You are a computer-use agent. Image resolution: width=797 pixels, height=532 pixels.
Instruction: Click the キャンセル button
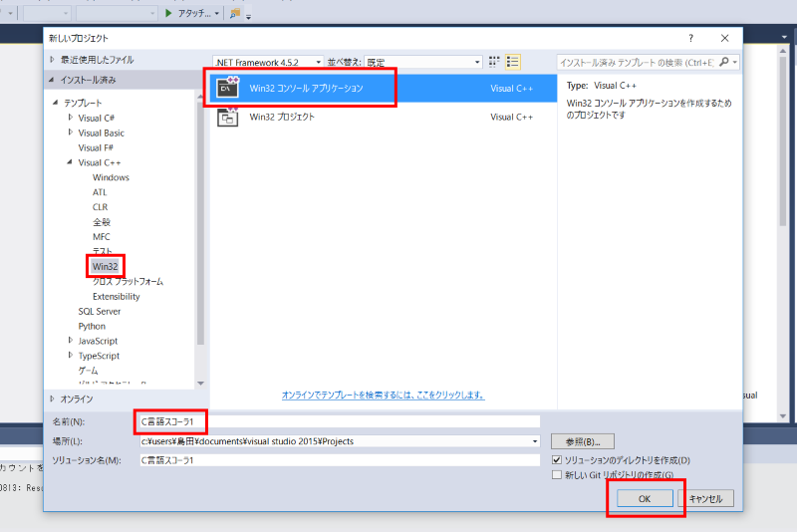(x=706, y=498)
